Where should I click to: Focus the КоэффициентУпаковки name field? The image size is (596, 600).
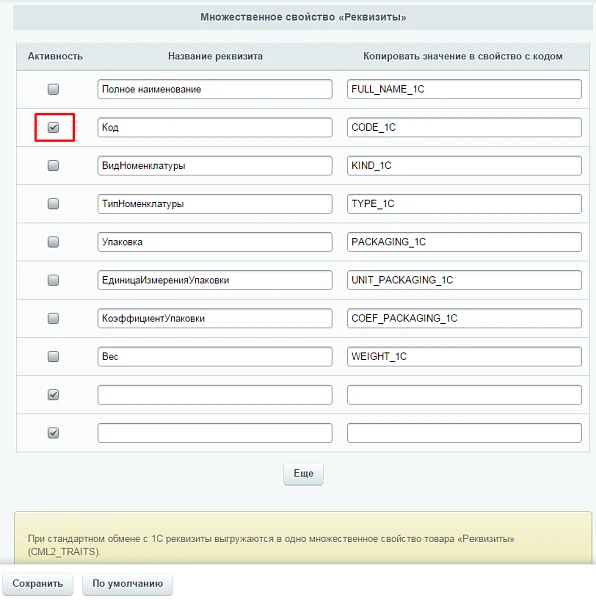tap(215, 318)
